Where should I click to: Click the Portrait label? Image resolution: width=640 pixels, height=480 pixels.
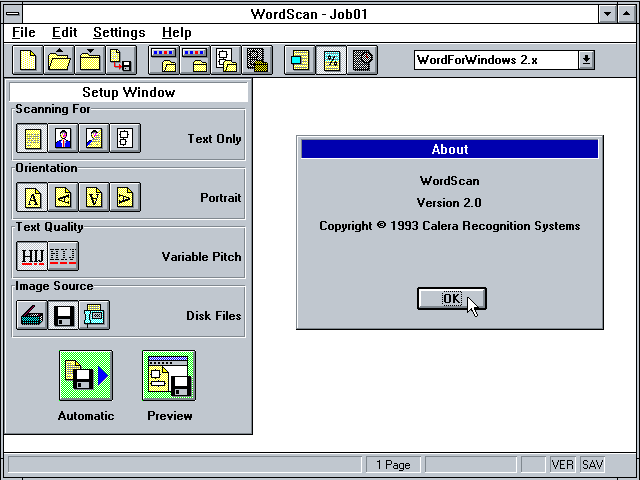[220, 198]
